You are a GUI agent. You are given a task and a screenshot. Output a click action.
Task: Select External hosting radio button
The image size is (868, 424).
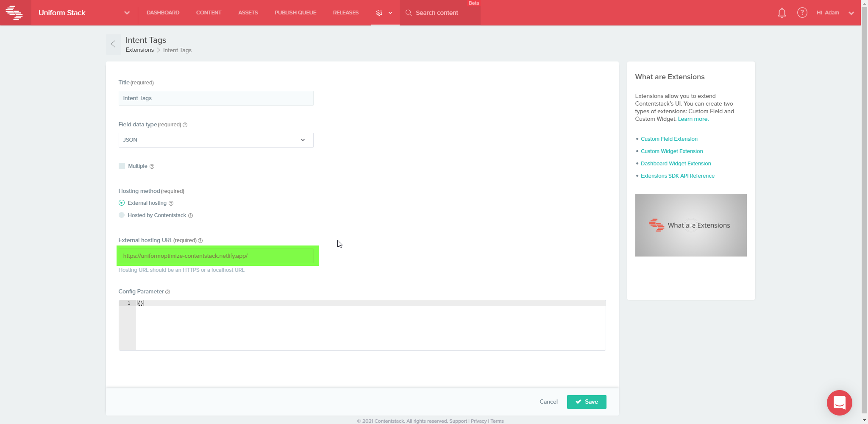pos(122,203)
